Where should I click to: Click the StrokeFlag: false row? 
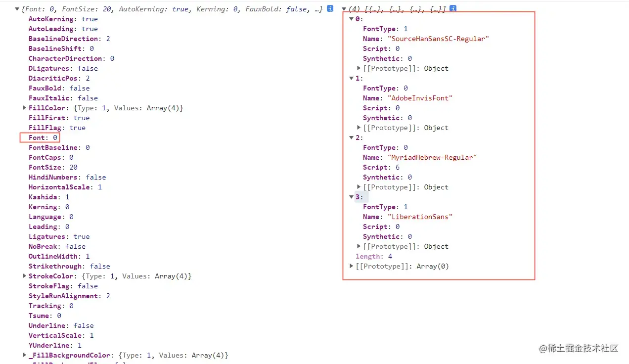click(63, 286)
